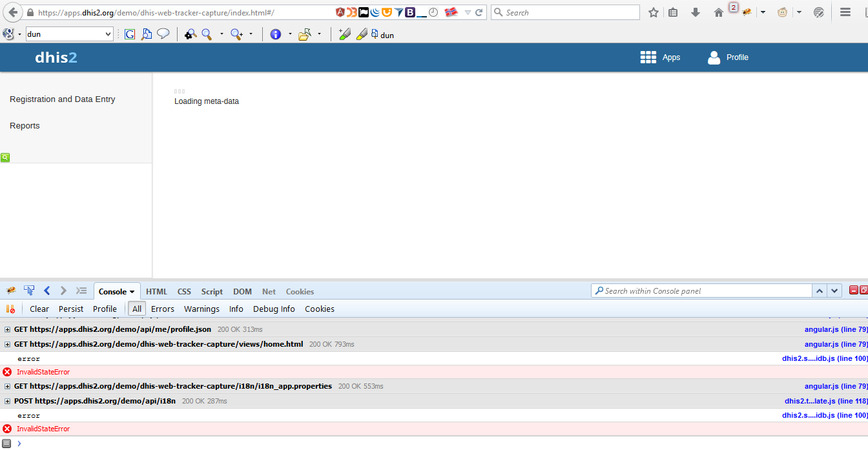The image size is (868, 450).
Task: Switch to the HTML panel tab
Action: pyautogui.click(x=156, y=292)
